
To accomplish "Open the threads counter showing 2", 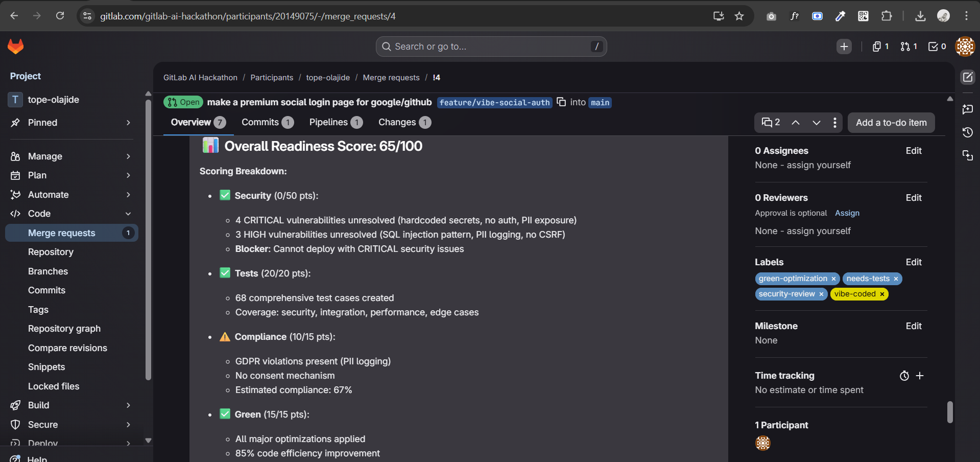I will (x=771, y=123).
